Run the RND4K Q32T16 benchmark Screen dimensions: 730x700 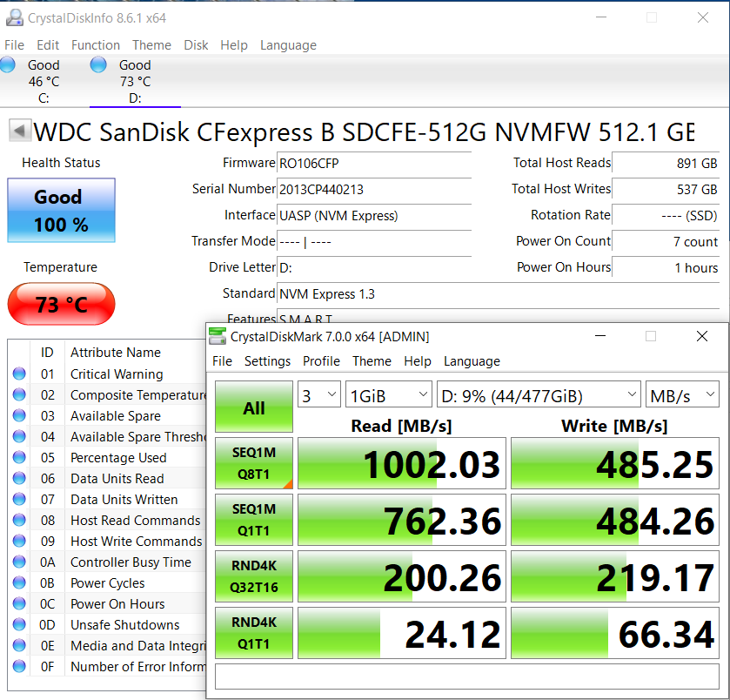(253, 576)
